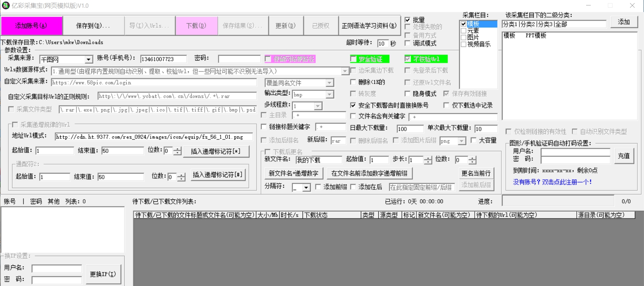Screen dimensions: 644x286
Task: Check the 图片 category checkbox
Action: 463,37
